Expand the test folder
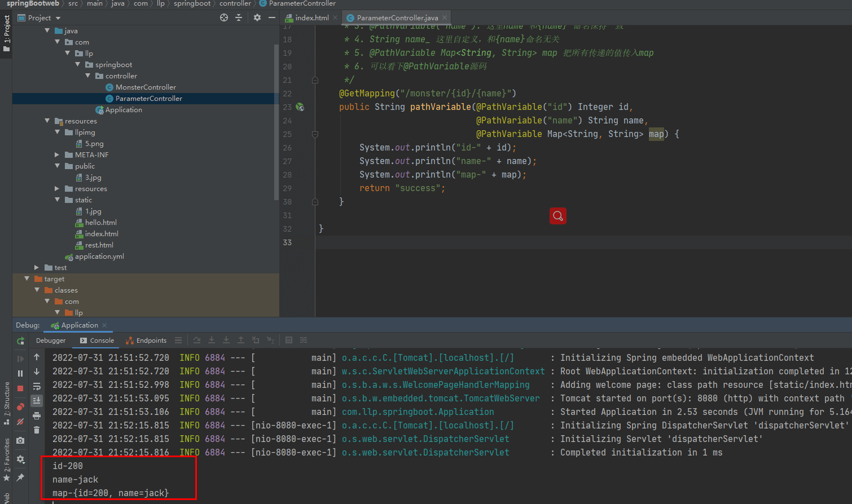This screenshot has width=852, height=504. [37, 267]
